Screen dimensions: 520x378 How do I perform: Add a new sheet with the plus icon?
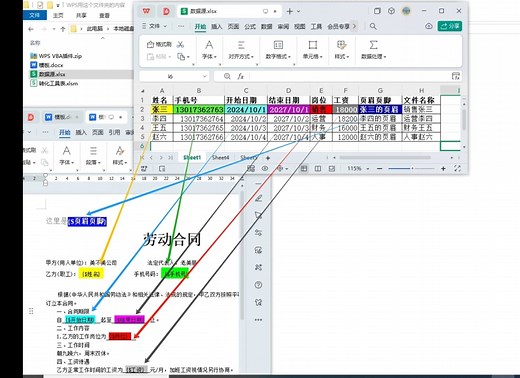[x=268, y=158]
